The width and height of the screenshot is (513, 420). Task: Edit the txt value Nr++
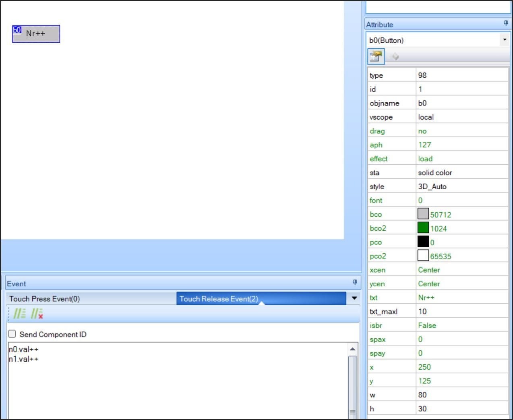pos(462,298)
